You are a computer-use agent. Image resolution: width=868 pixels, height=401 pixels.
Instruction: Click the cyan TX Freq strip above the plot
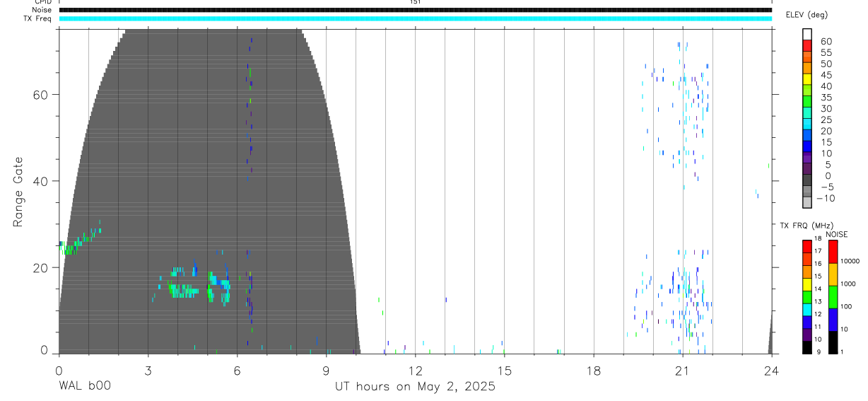(416, 18)
